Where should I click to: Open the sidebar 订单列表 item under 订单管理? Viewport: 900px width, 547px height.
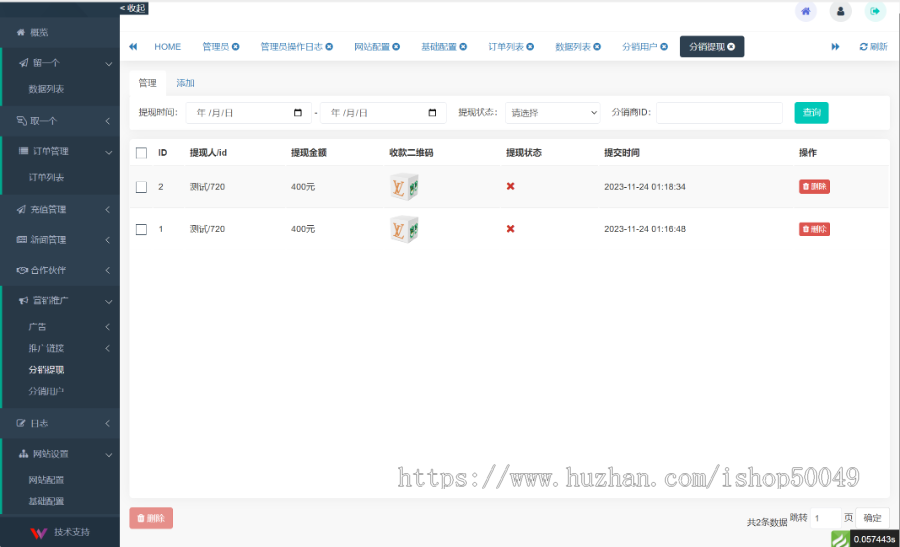(46, 177)
